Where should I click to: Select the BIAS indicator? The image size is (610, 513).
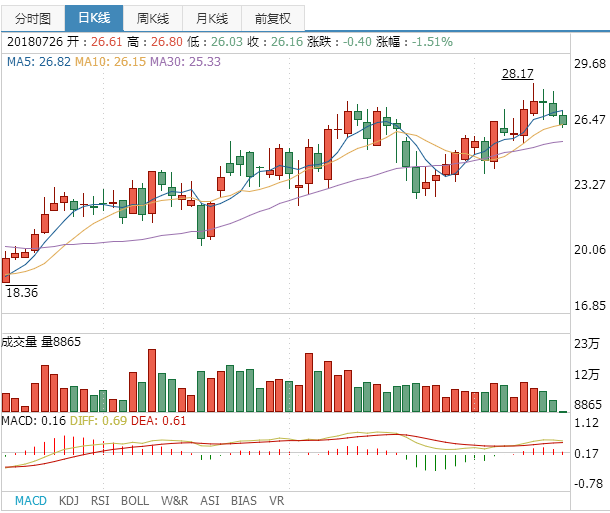pyautogui.click(x=243, y=500)
